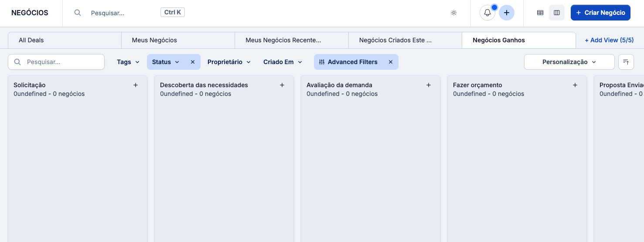Select the Negócios Ganhos tab
Viewport: 644px width, 242px height.
[519, 40]
